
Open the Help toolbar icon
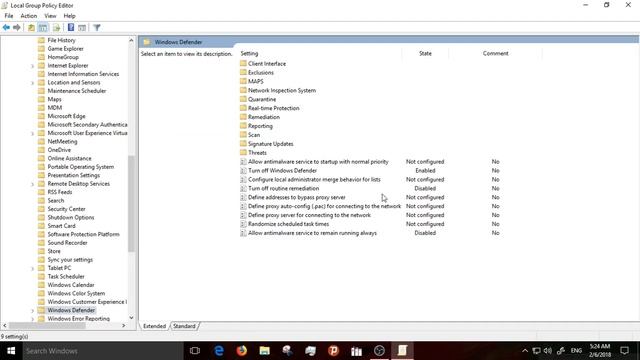tap(71, 28)
